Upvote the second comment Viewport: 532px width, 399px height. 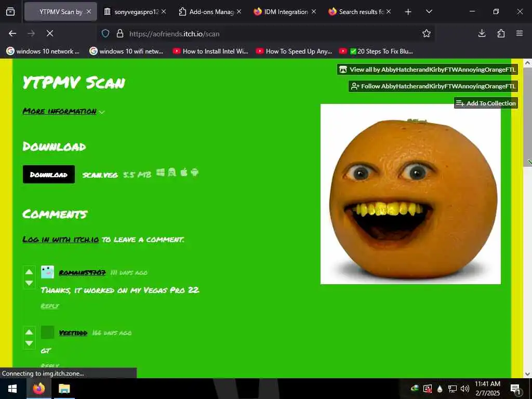click(29, 332)
